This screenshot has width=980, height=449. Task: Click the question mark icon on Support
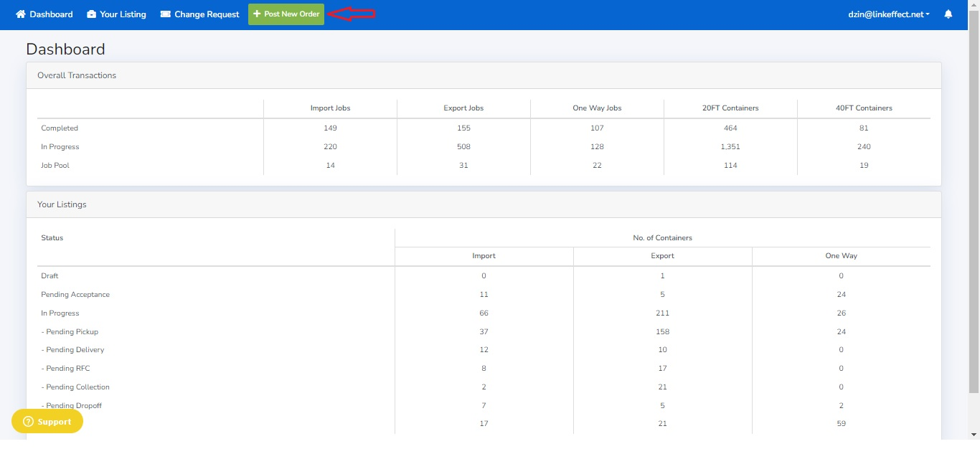pos(29,422)
